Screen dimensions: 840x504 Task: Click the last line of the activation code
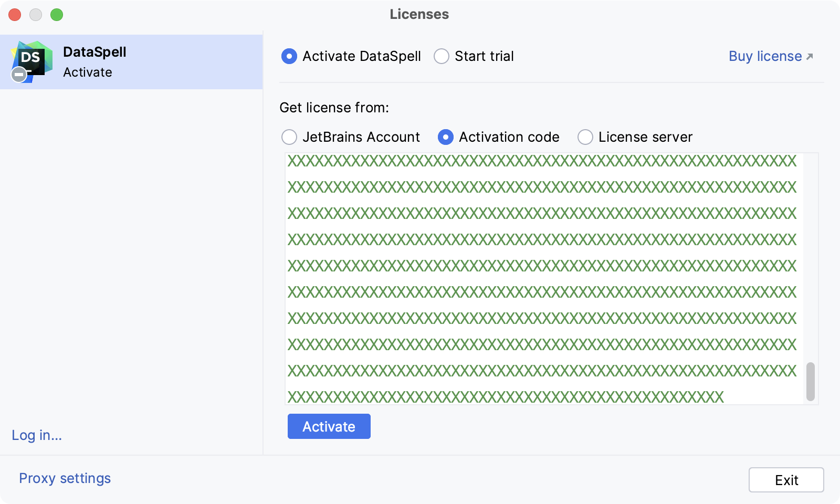[x=504, y=397]
